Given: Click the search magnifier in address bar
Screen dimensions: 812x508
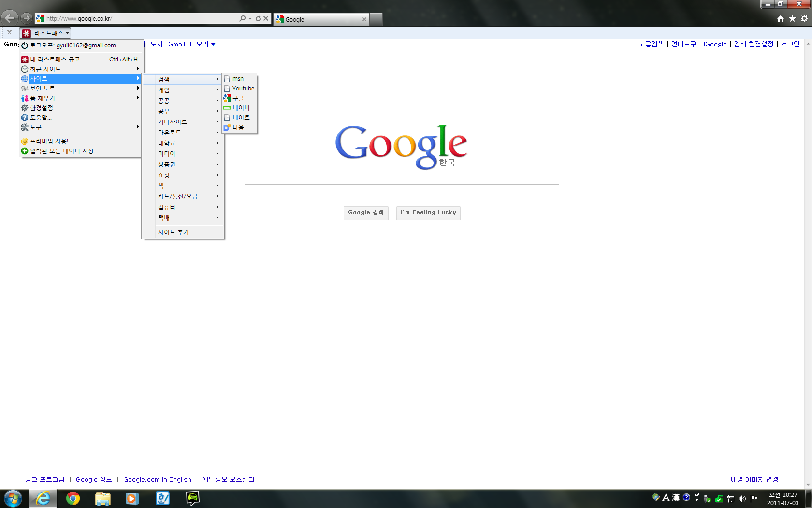Looking at the screenshot, I should tap(243, 18).
